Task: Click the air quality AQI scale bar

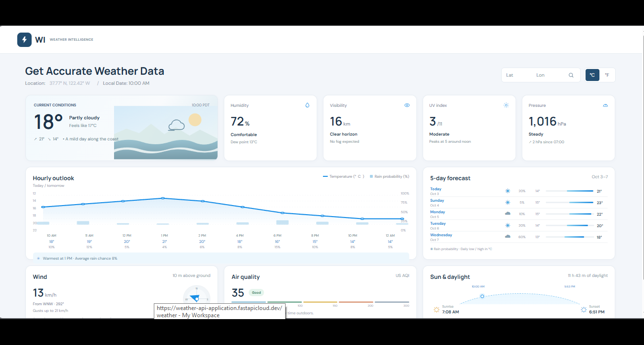Action: (x=320, y=302)
